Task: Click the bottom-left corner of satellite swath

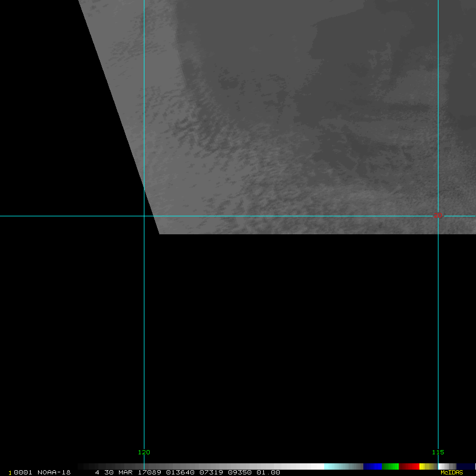Action: pos(160,233)
